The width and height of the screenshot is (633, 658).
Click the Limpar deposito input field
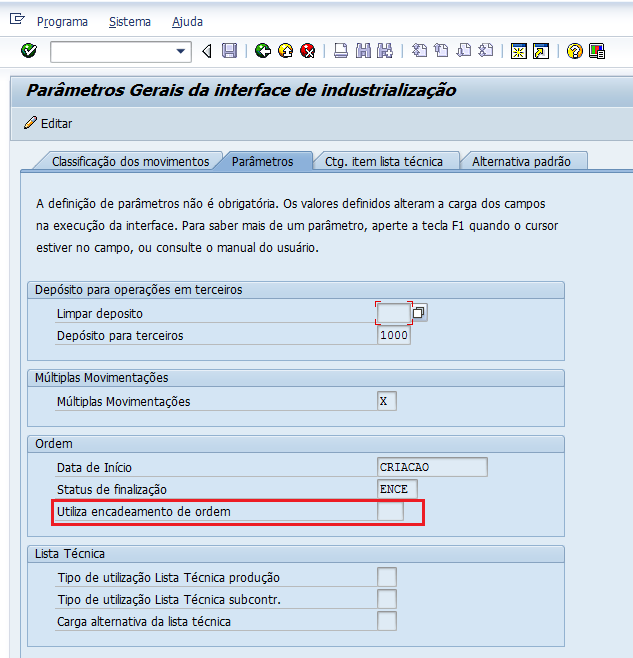click(394, 313)
